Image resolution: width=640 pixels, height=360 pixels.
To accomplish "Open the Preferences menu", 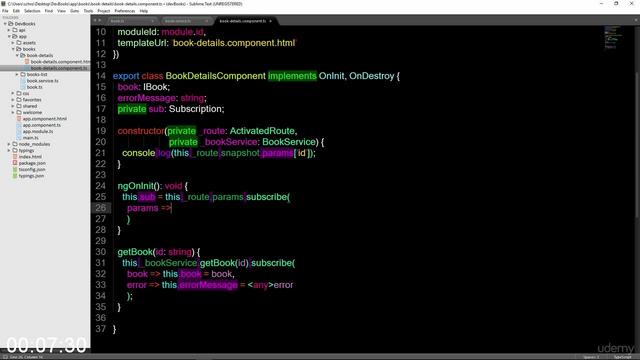I will [x=124, y=11].
